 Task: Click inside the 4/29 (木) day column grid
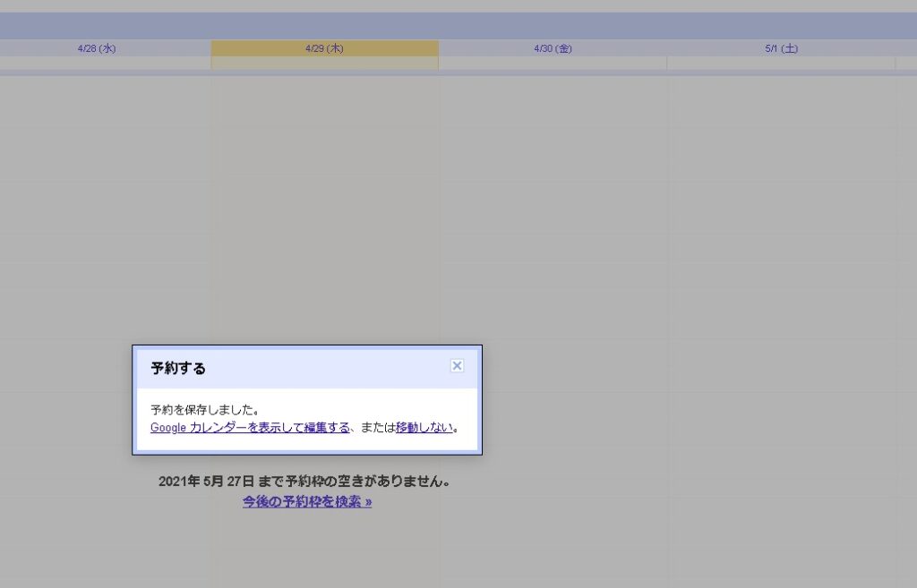click(324, 224)
